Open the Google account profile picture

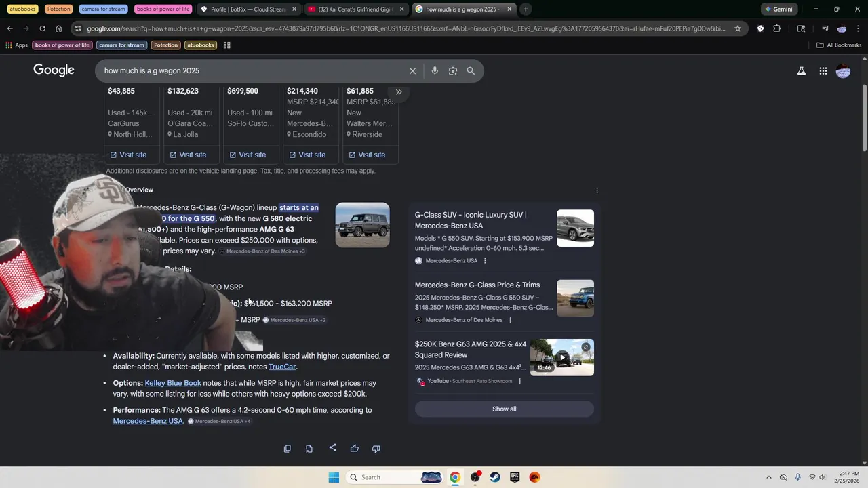[843, 70]
